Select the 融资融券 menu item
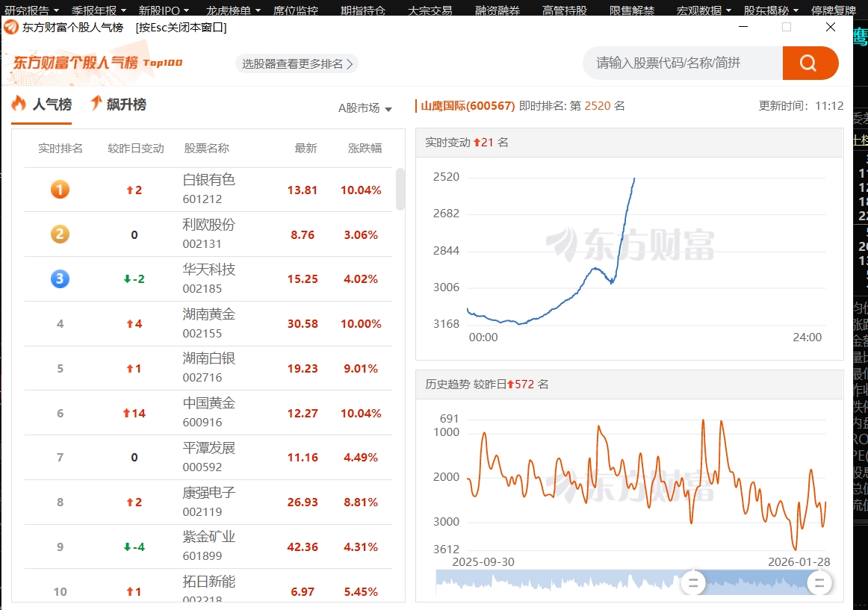This screenshot has width=868, height=610. coord(497,10)
